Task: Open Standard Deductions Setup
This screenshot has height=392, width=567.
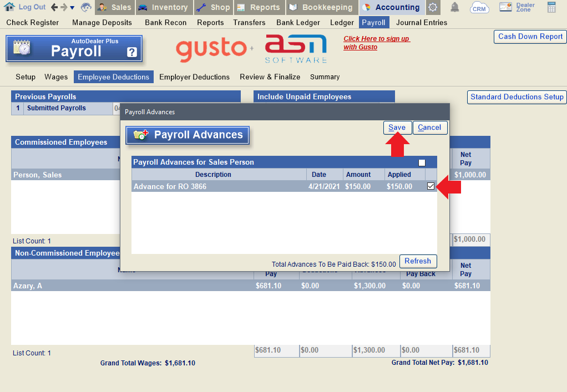Action: click(517, 97)
